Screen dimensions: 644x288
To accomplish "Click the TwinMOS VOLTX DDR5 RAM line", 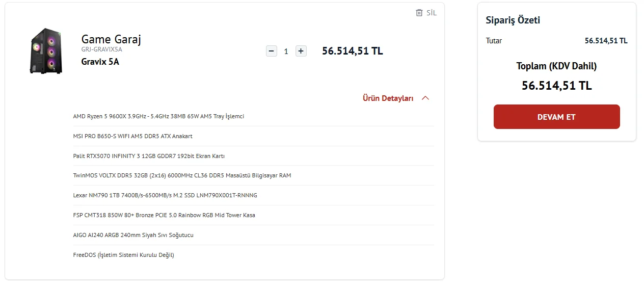I will point(182,175).
